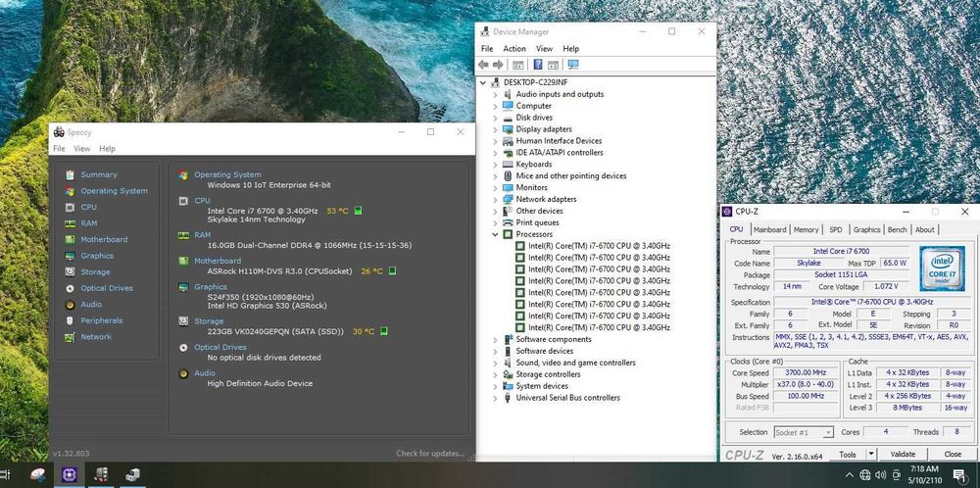Open Speccy Help menu
This screenshot has width=980, height=488.
pyautogui.click(x=108, y=149)
